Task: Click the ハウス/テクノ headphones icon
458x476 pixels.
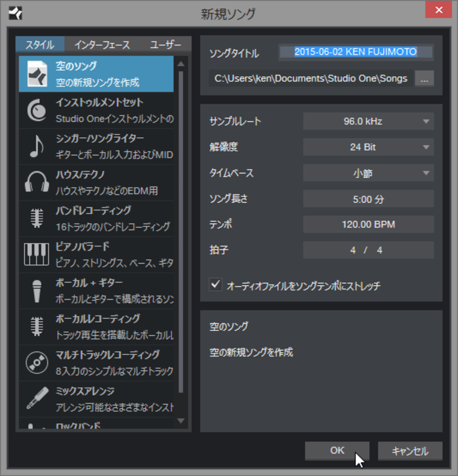Action: [37, 182]
